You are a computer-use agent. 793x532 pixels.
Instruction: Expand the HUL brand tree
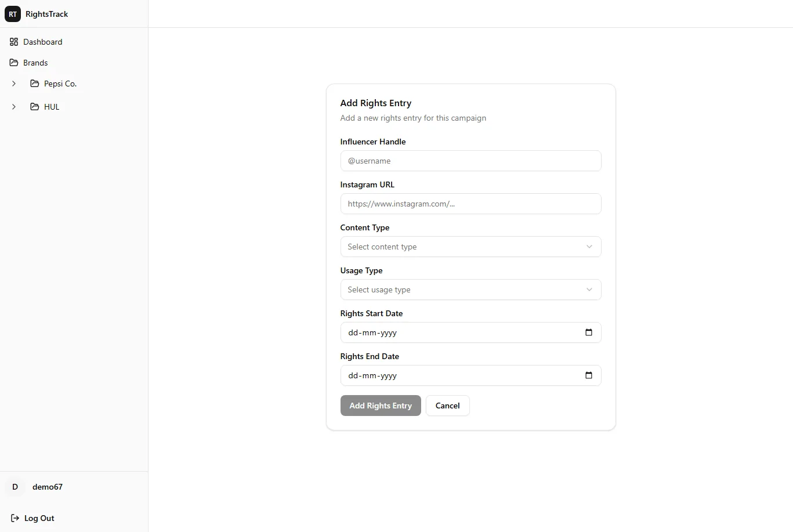(14, 107)
